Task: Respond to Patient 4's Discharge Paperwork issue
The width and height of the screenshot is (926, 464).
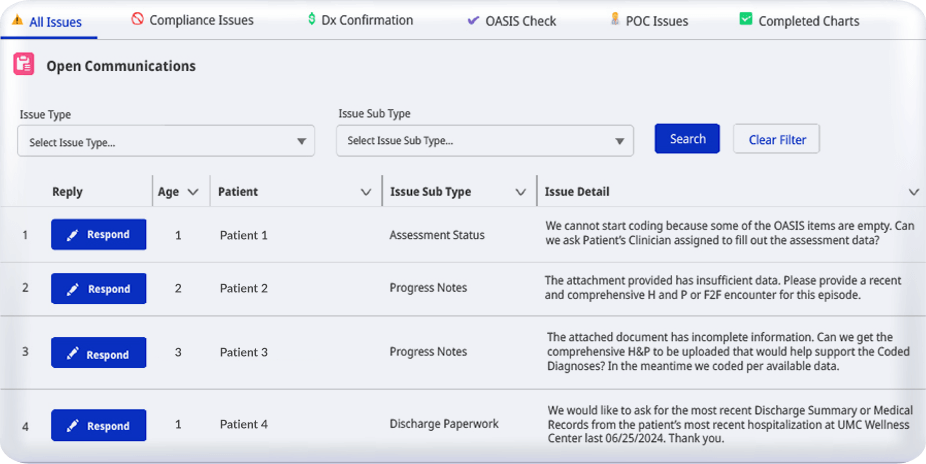Action: pyautogui.click(x=98, y=425)
